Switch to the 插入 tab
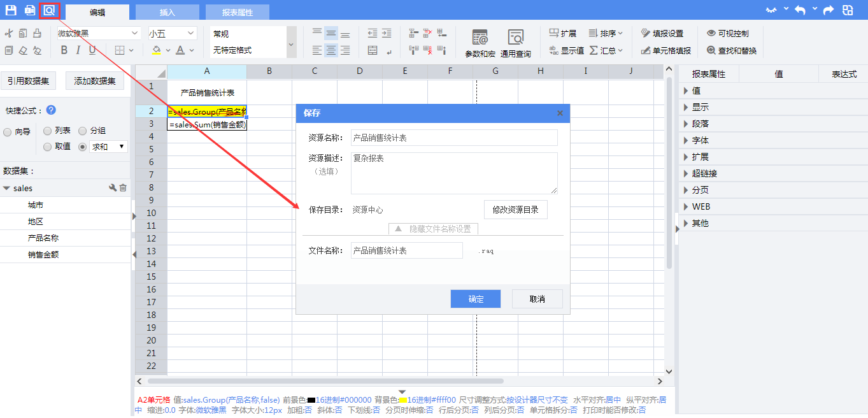This screenshot has height=418, width=868. 167,12
